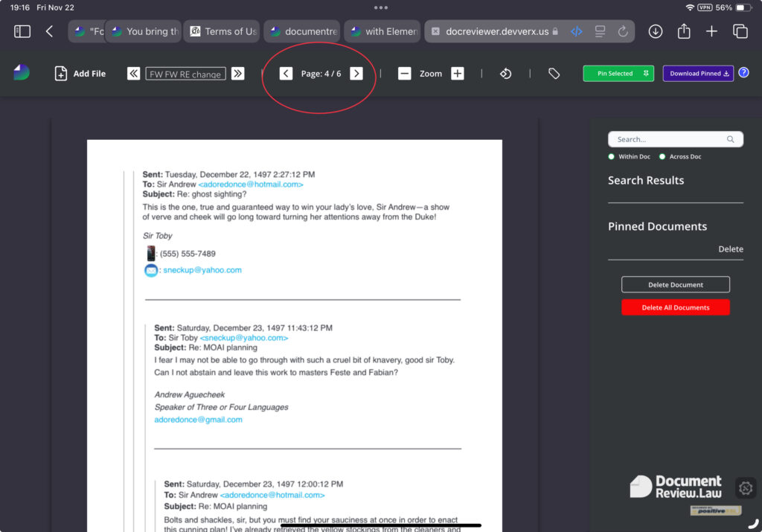Click the rotate document icon
This screenshot has width=762, height=532.
point(505,74)
